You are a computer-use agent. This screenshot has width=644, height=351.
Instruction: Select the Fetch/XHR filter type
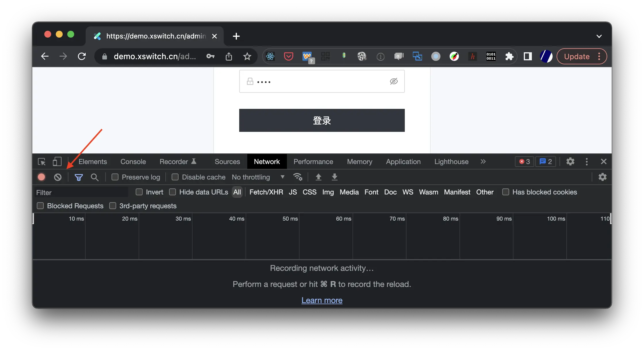266,192
